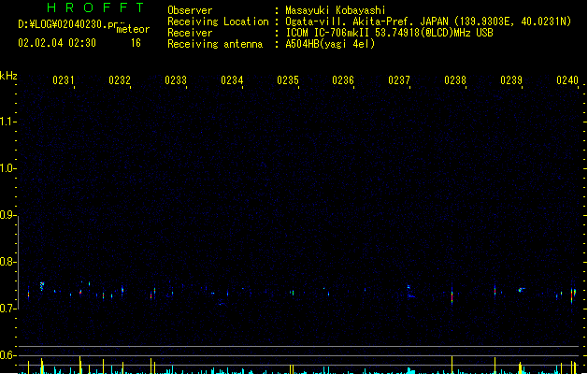Select observer name Masayuki Kobayashi

tap(336, 10)
